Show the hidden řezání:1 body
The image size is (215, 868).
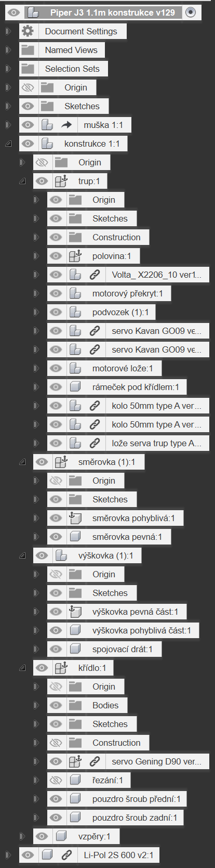56,780
